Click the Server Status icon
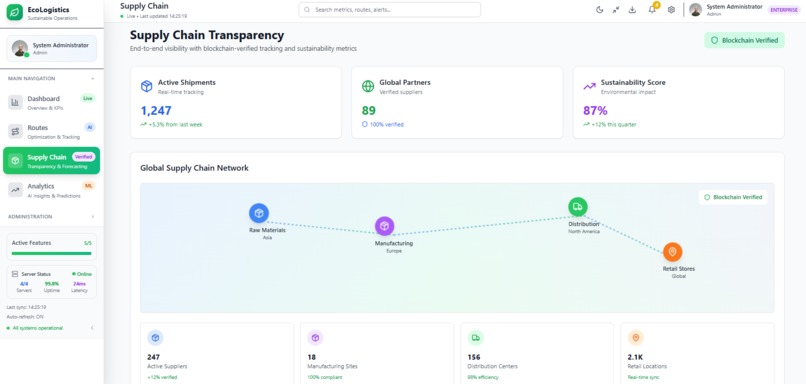Viewport: 806px width, 384px height. (15, 274)
